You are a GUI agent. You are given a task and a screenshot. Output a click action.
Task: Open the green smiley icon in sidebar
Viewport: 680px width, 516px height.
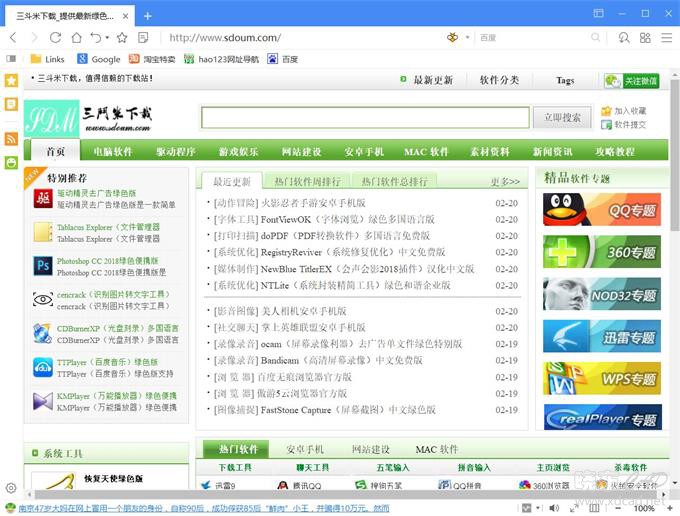click(x=11, y=162)
